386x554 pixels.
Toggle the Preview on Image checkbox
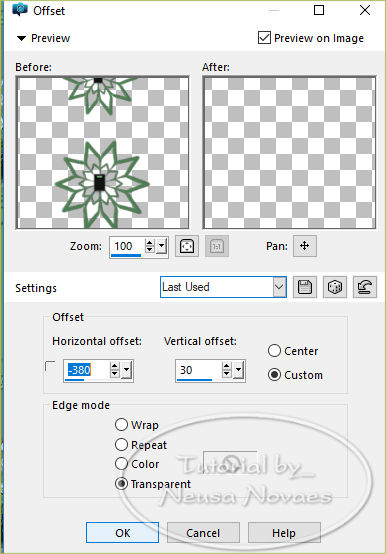(x=264, y=37)
